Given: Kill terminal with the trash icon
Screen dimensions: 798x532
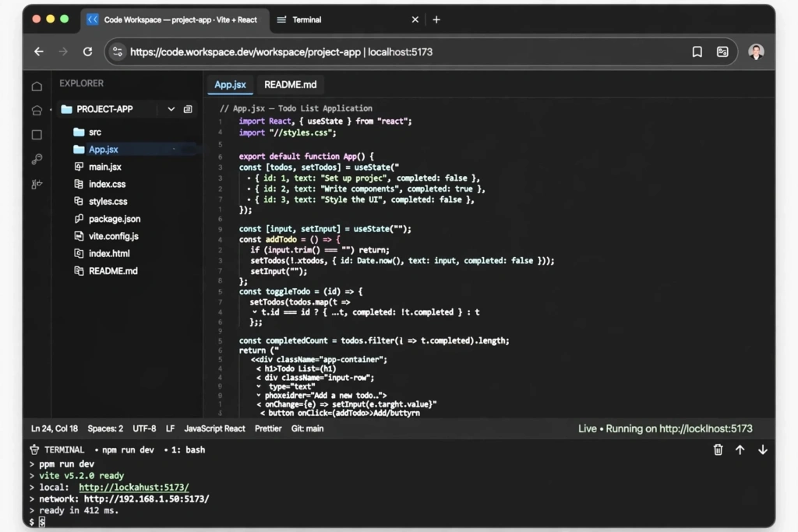Looking at the screenshot, I should click(718, 449).
